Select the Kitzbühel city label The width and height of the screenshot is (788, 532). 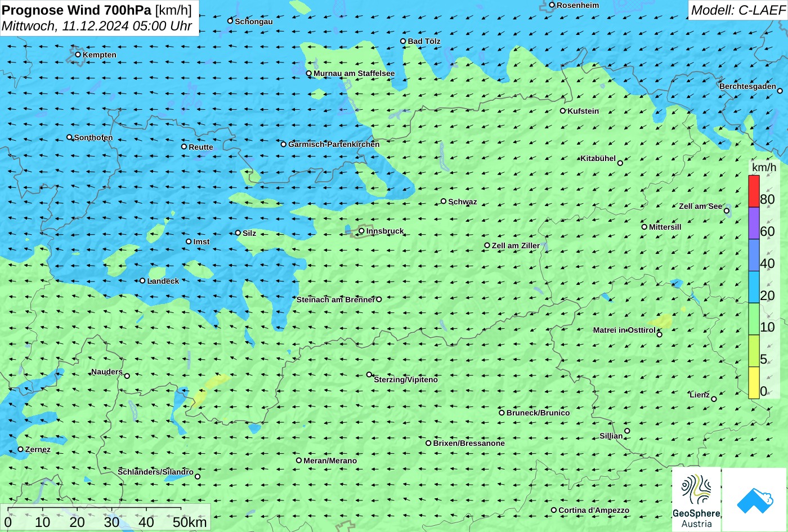pos(598,159)
